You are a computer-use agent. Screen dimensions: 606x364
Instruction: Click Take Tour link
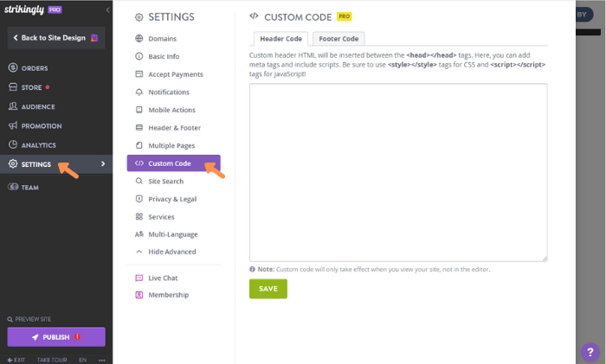(x=52, y=360)
